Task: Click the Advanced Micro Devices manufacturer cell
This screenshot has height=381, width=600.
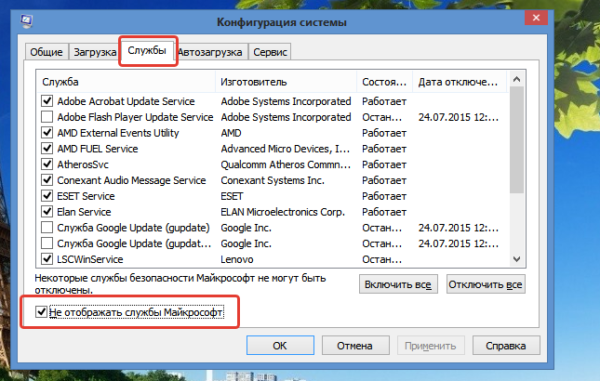Action: [285, 149]
